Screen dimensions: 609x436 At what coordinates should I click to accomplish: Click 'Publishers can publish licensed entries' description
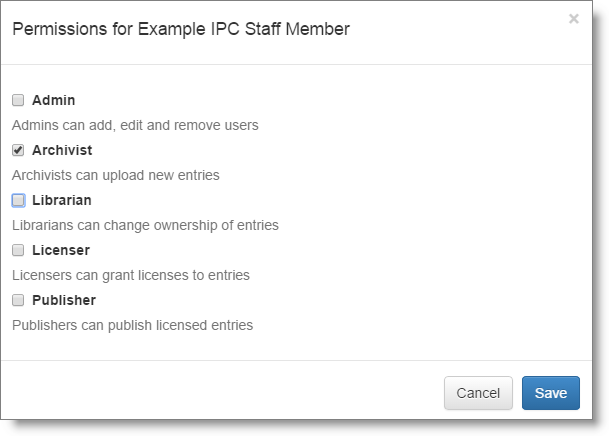click(132, 325)
